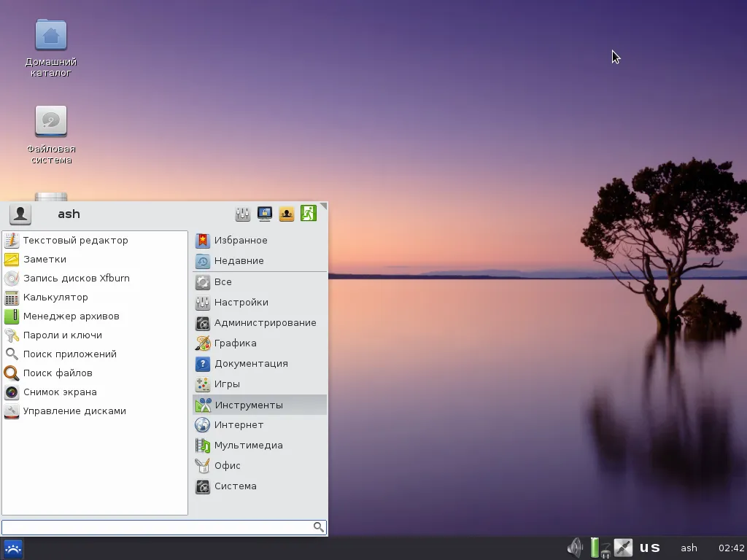This screenshot has height=560, width=747.
Task: Open the Офис category
Action: point(260,466)
